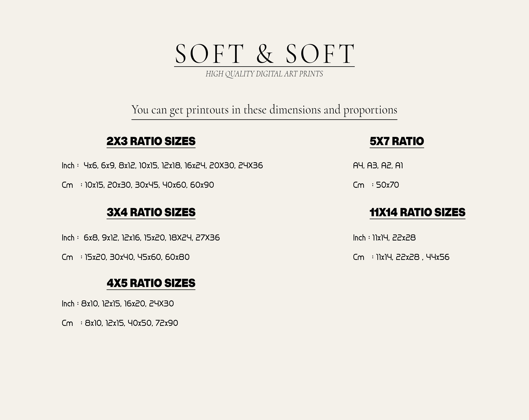This screenshot has height=420, width=529.
Task: Select the 11X14 RATIO SIZES heading
Action: tap(417, 212)
